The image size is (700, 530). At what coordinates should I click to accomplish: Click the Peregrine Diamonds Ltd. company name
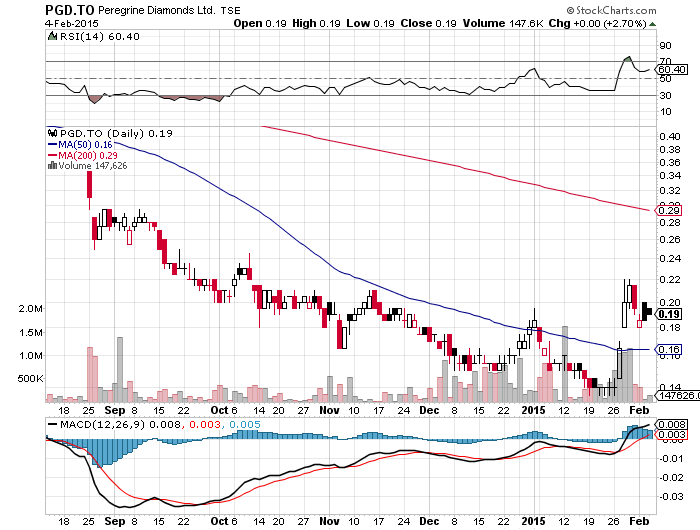tap(156, 10)
